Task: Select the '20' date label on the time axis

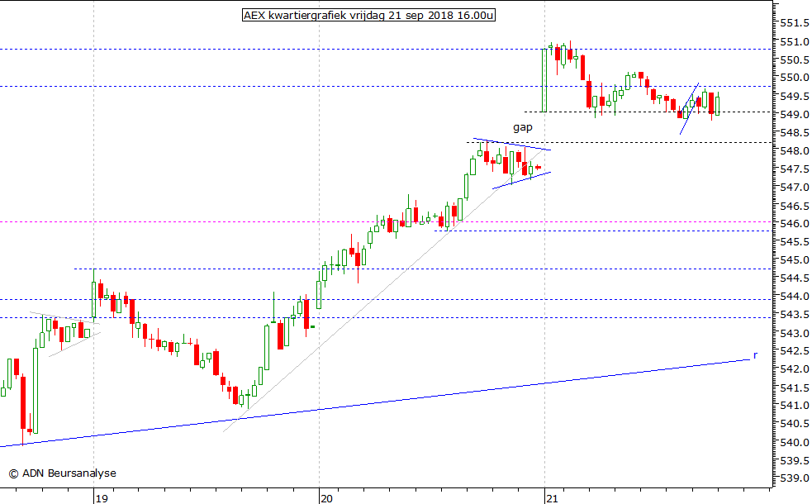Action: (326, 498)
